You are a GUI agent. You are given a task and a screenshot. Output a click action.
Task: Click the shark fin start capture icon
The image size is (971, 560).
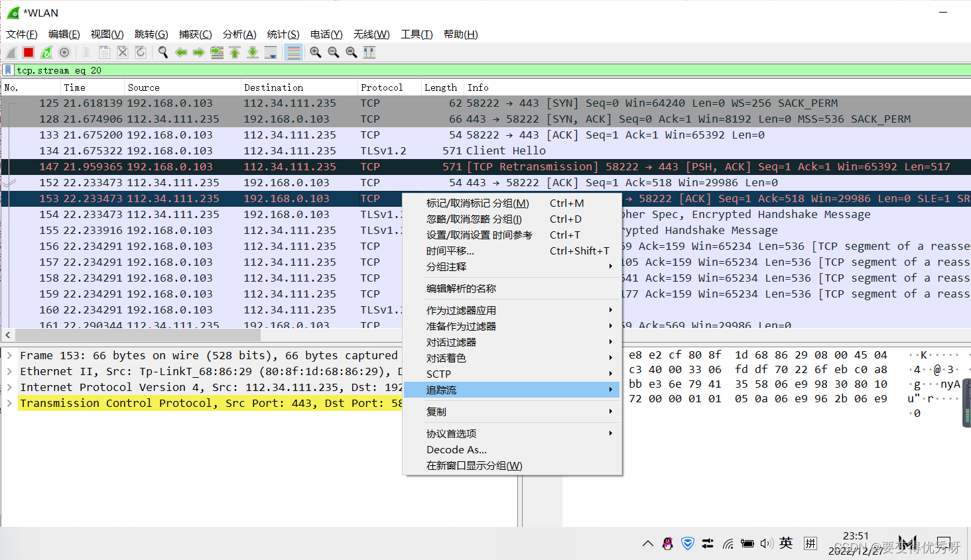tap(11, 52)
